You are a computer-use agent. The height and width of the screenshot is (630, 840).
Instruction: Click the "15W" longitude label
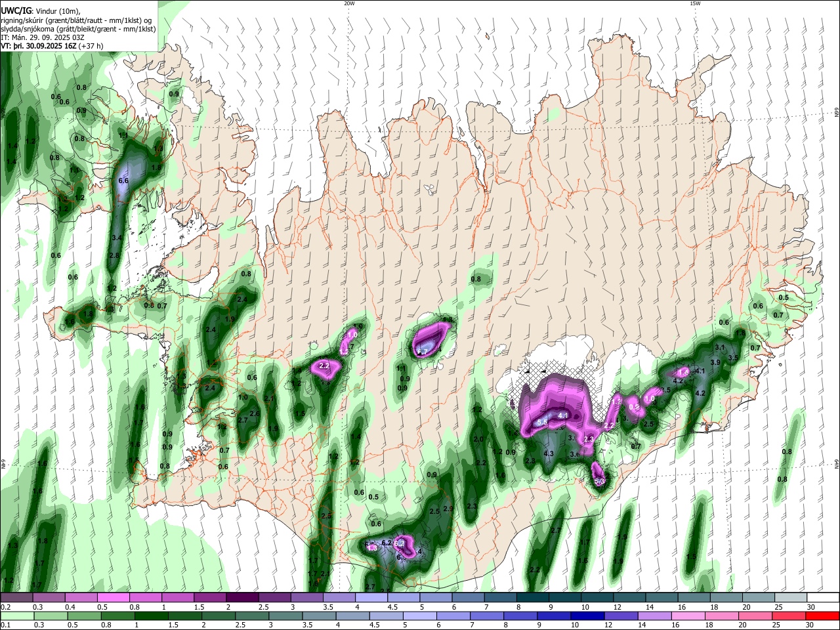coord(695,3)
